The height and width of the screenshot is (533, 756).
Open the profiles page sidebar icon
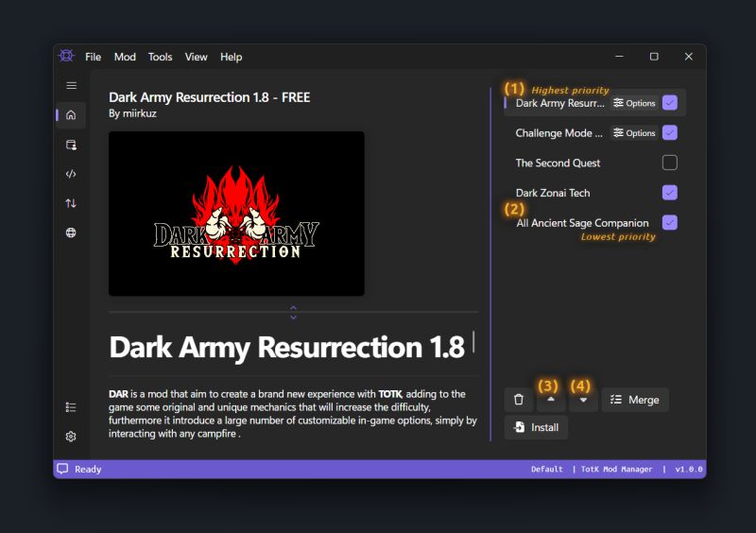click(x=71, y=145)
